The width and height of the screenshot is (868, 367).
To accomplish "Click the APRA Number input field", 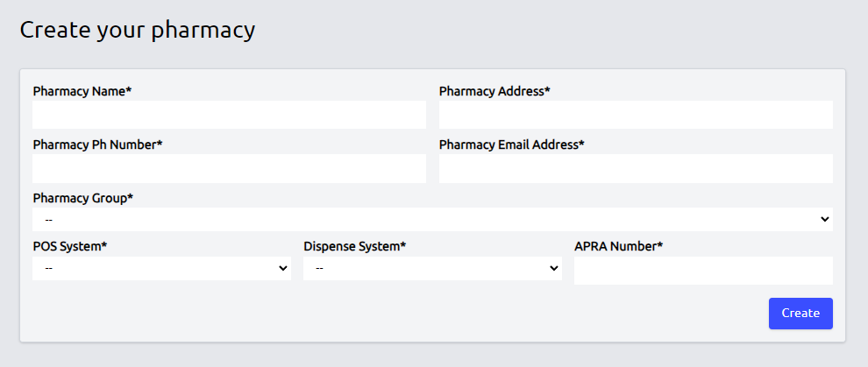I will tap(703, 271).
